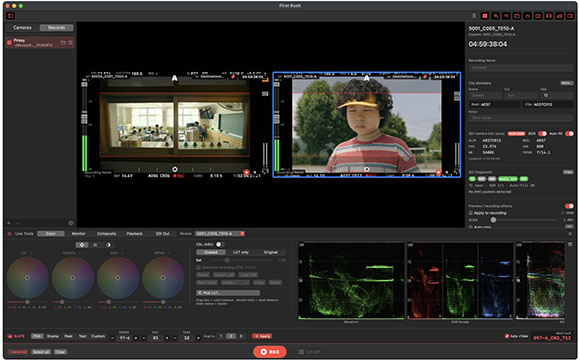The width and height of the screenshot is (580, 362).
Task: Add a camera with the plus icon
Action: click(x=9, y=223)
